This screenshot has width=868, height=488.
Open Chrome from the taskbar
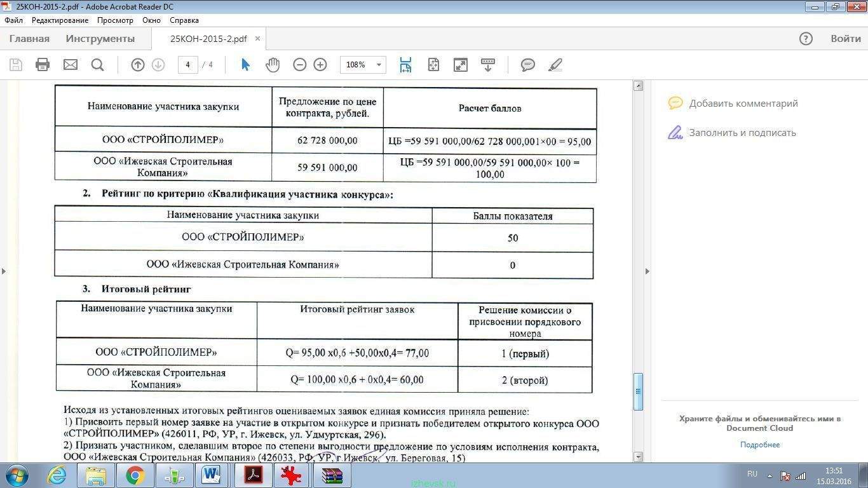[135, 475]
